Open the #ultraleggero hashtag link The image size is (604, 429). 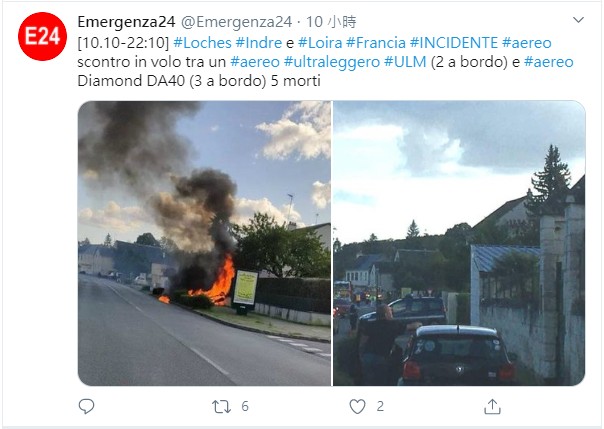[x=332, y=62]
